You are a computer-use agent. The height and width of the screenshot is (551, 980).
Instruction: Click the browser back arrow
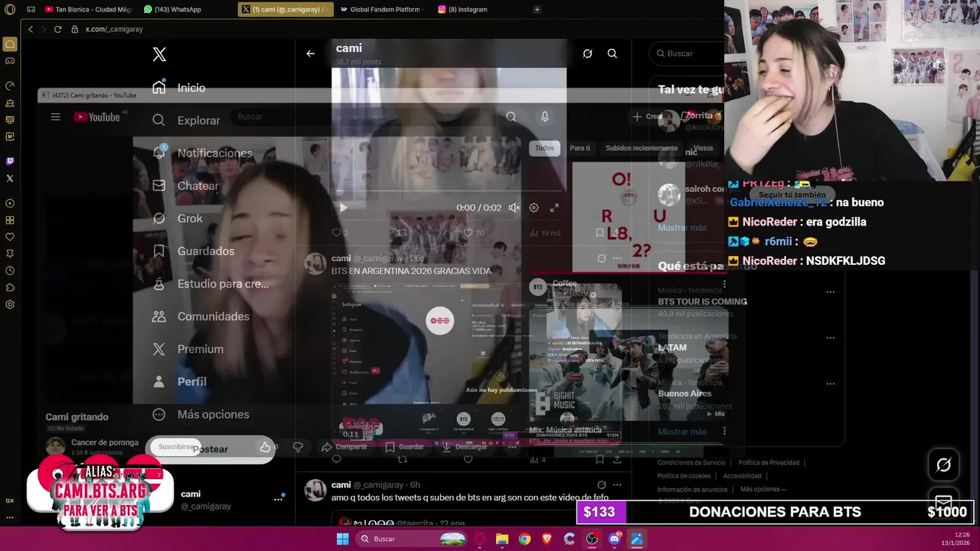click(x=31, y=29)
